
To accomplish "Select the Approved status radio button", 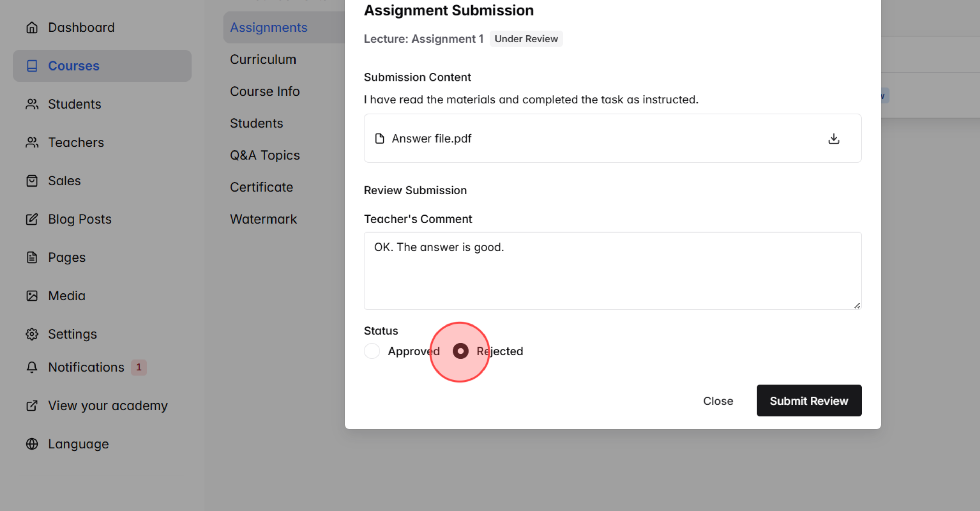I will coord(372,351).
